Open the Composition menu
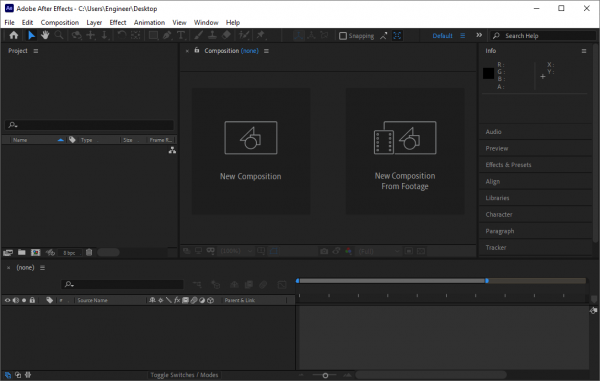 click(x=60, y=22)
